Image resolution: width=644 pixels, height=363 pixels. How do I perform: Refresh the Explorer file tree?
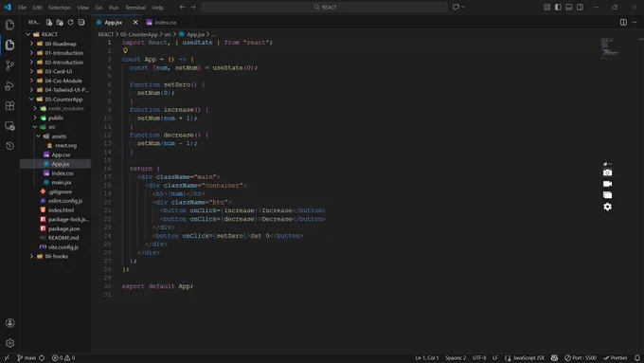tap(70, 22)
